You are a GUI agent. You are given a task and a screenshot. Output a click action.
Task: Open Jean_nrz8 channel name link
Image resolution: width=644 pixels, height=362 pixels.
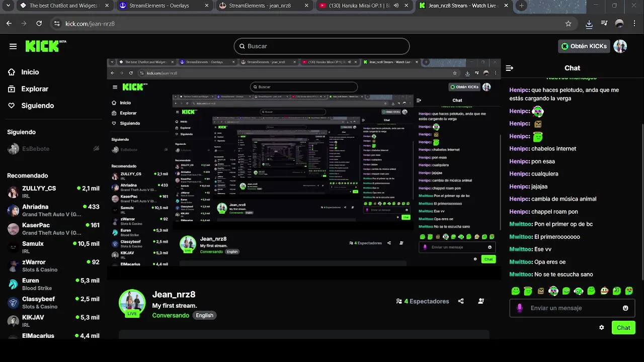[x=174, y=294]
